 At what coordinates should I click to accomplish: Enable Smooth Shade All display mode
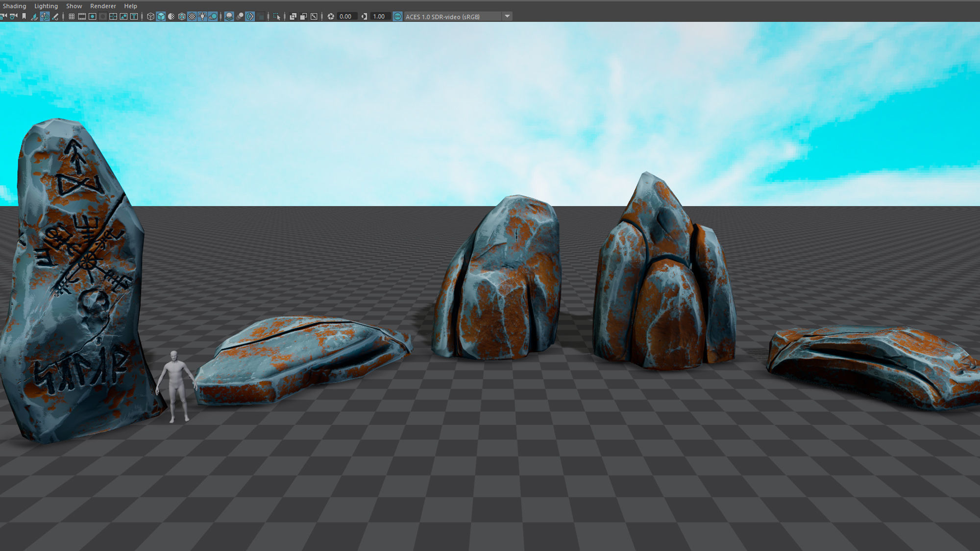click(161, 16)
